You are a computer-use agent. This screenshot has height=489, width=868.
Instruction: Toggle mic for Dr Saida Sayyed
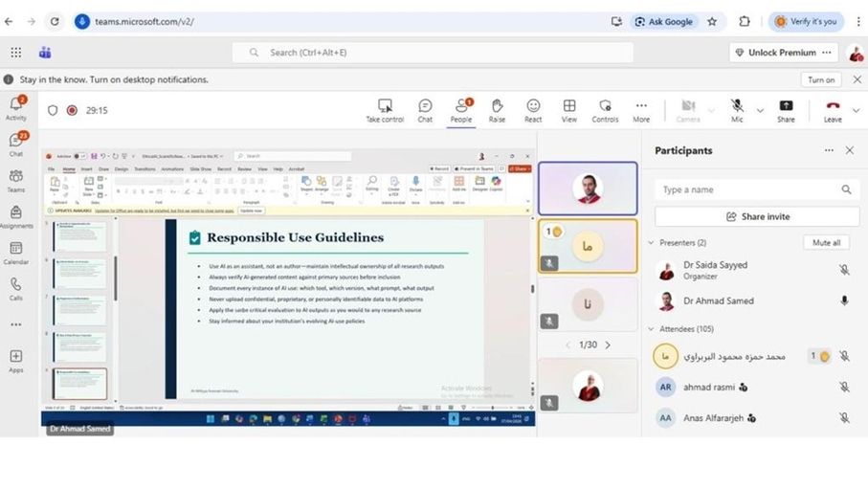[x=844, y=271]
